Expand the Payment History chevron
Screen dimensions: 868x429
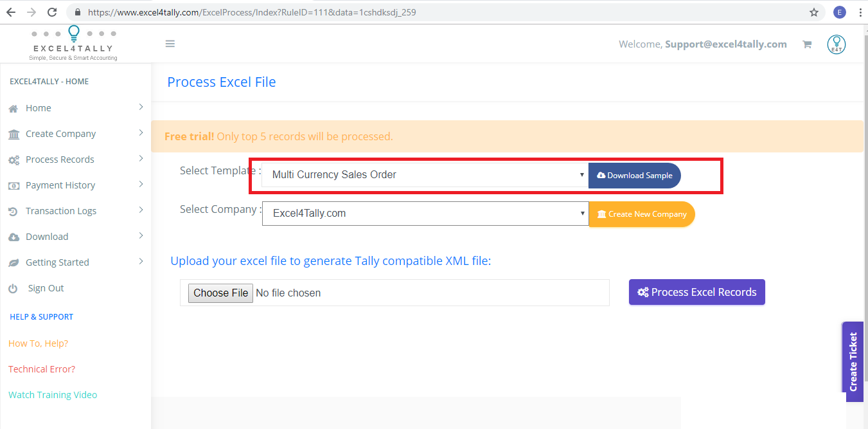coord(141,185)
